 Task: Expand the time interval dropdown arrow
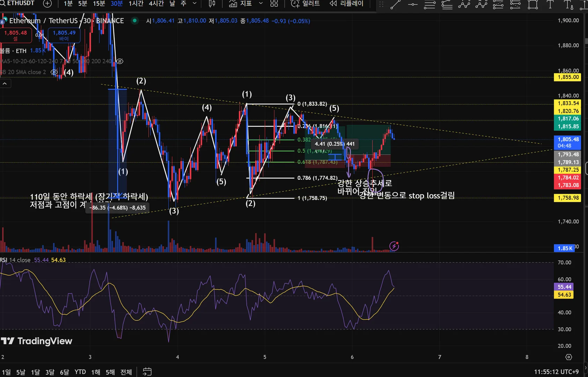click(194, 3)
